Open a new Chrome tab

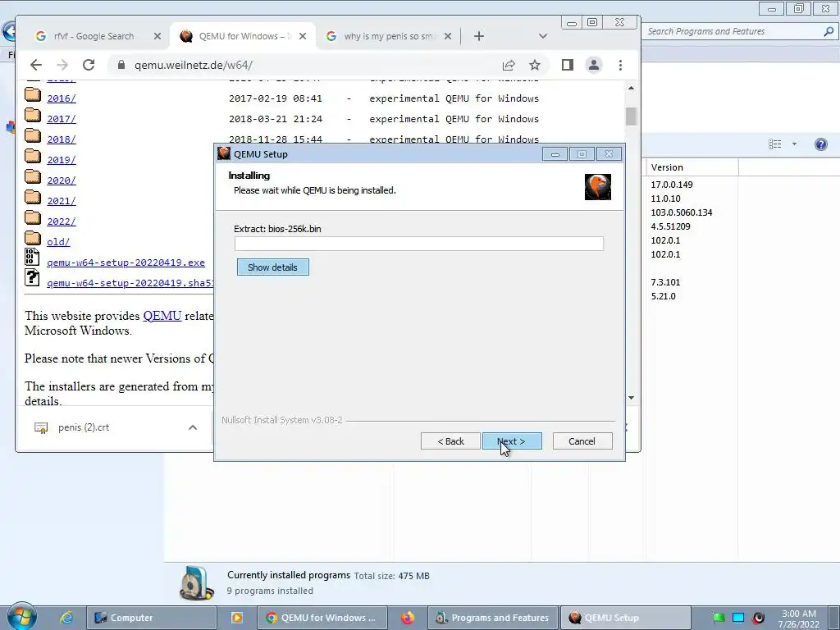coord(479,36)
